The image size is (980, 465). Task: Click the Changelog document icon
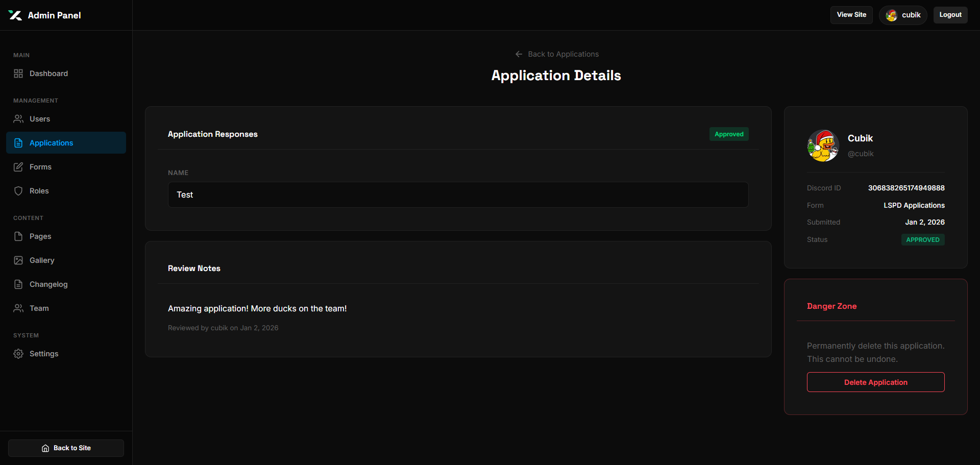point(18,284)
